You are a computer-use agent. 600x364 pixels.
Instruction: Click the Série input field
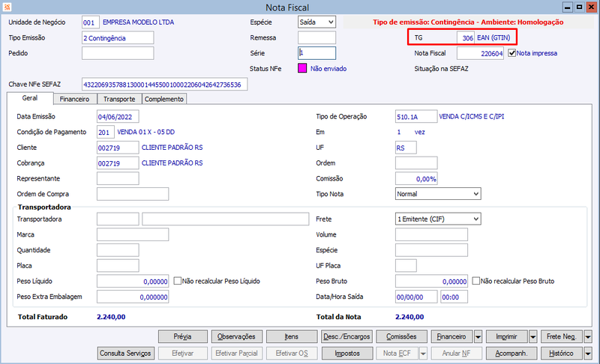coord(316,53)
